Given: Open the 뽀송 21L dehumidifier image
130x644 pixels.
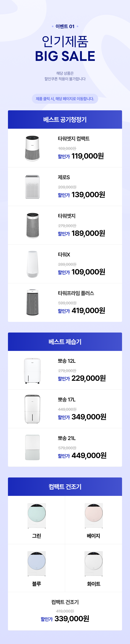Looking at the screenshot, I should point(32,447).
